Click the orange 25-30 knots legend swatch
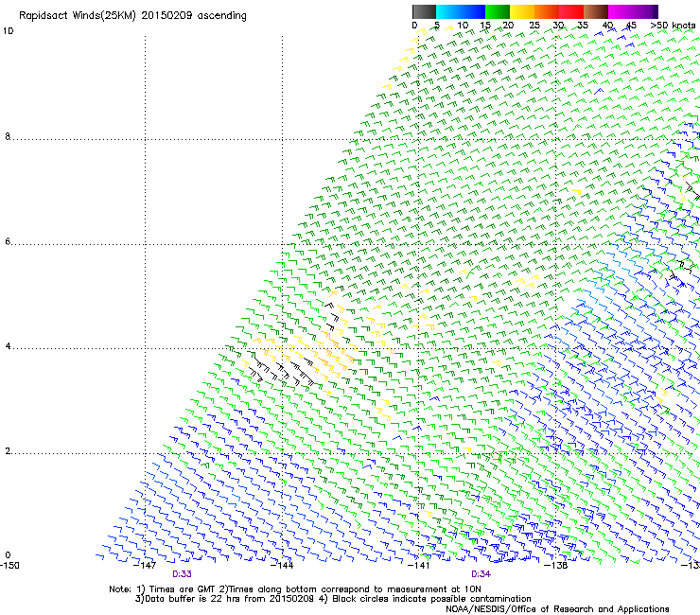 [547, 11]
